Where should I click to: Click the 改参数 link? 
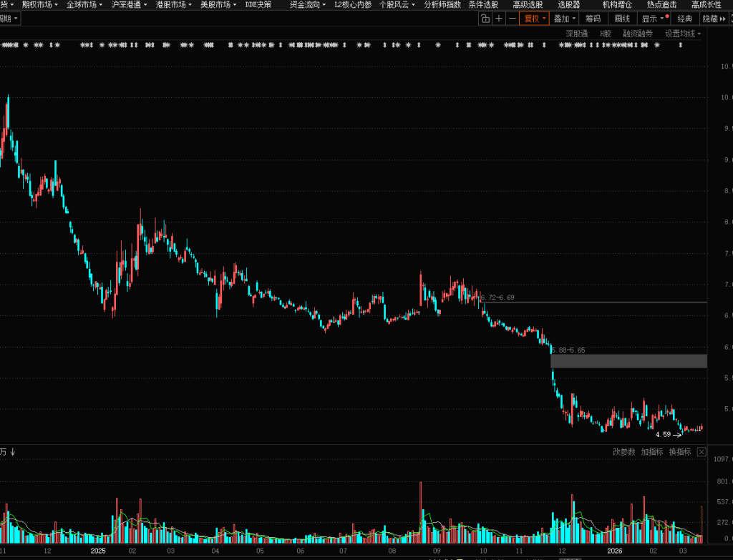coord(623,452)
